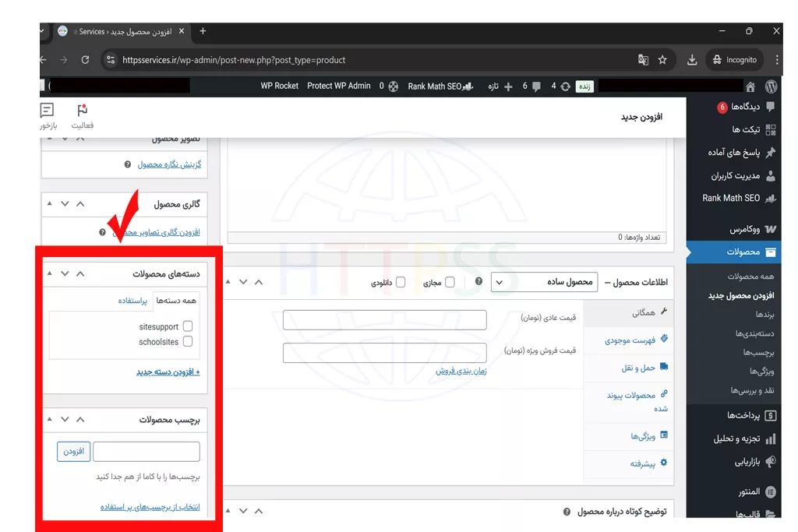Open ووکامرس in the sidebar menu
The height and width of the screenshot is (532, 798).
pos(736,230)
